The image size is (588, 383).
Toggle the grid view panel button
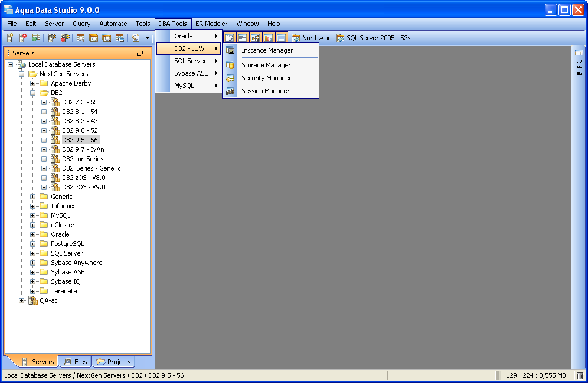(x=281, y=38)
